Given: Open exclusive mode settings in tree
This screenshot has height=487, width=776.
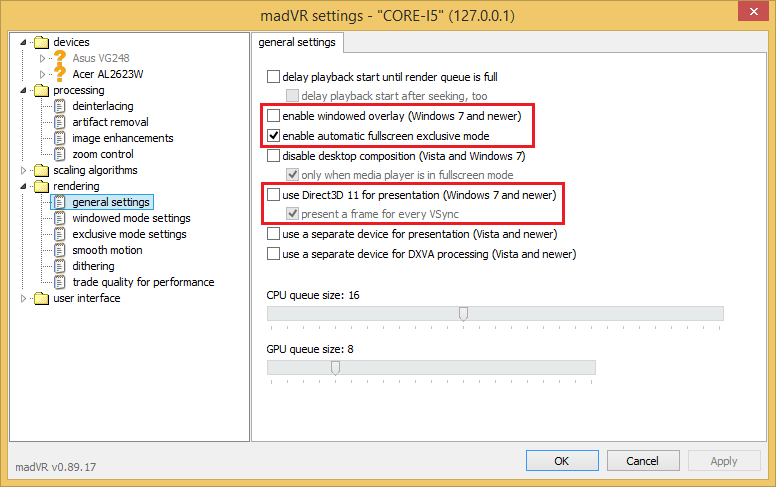Looking at the screenshot, I should [x=129, y=234].
